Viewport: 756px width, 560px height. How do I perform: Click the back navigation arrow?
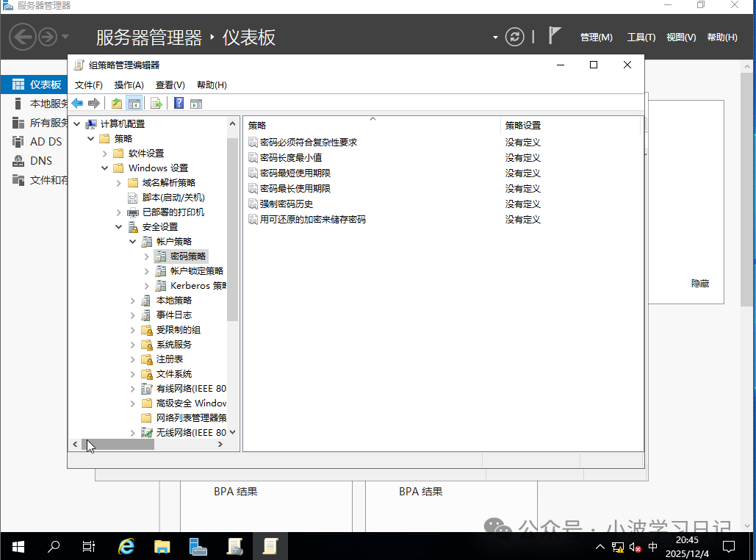pyautogui.click(x=77, y=103)
